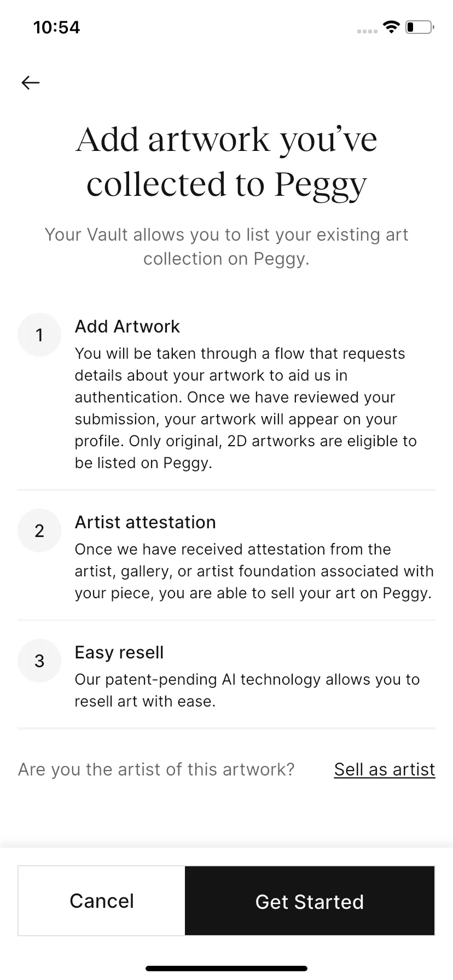Select the Easy resell heading
The width and height of the screenshot is (453, 980).
point(119,652)
